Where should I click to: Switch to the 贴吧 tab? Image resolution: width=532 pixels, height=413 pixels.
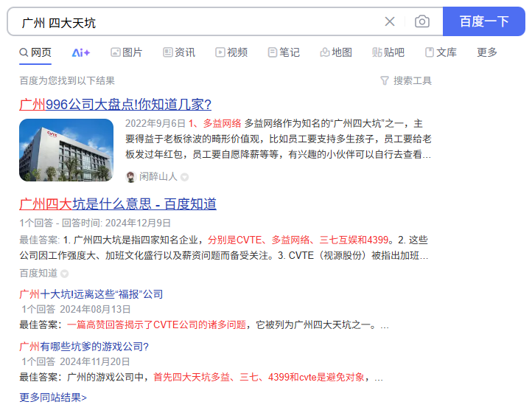[x=388, y=52]
